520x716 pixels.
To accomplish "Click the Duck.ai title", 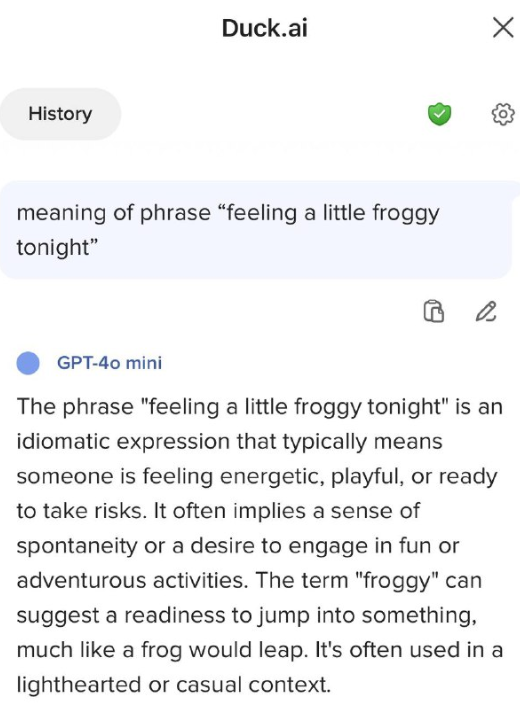I will pyautogui.click(x=264, y=28).
